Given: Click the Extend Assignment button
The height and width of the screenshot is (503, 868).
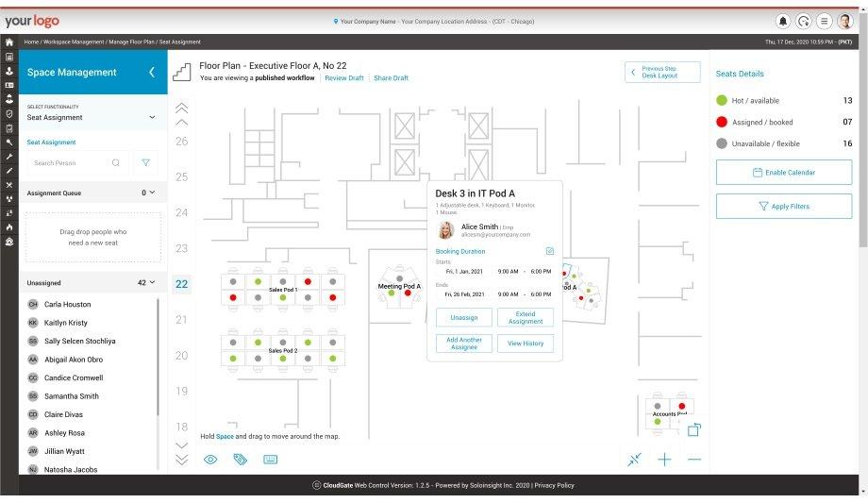Looking at the screenshot, I should 526,317.
